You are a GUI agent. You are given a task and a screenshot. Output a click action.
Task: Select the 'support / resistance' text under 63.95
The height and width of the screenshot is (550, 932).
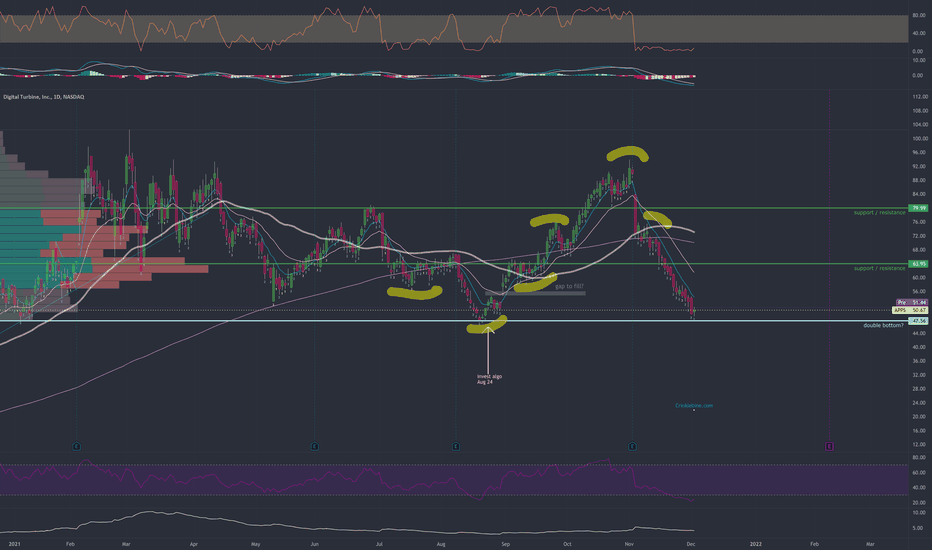(880, 268)
